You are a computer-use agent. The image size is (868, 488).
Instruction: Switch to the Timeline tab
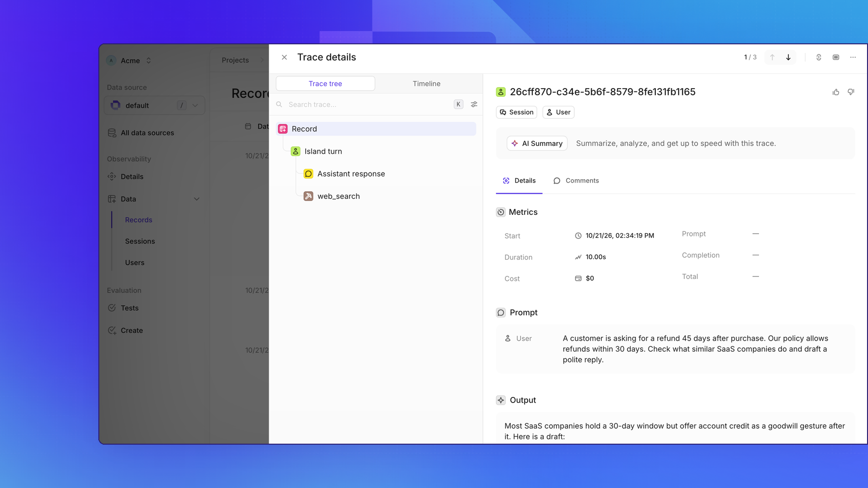tap(426, 83)
